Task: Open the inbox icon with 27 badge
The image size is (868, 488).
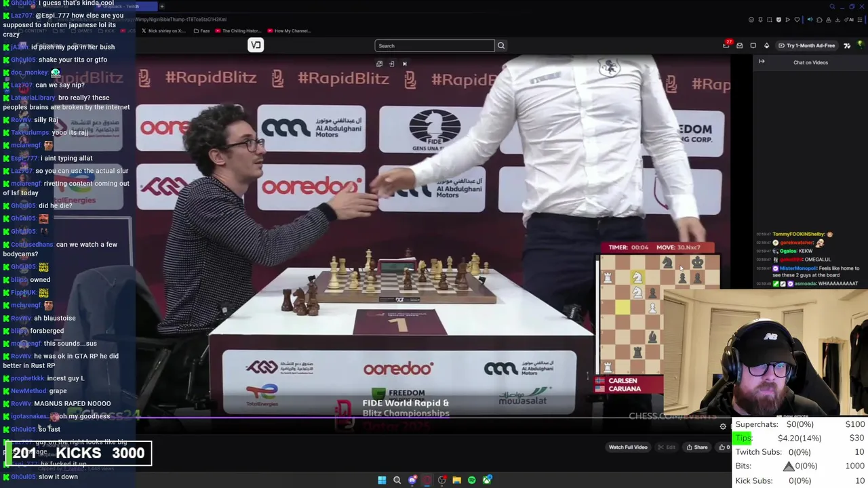Action: pyautogui.click(x=726, y=45)
